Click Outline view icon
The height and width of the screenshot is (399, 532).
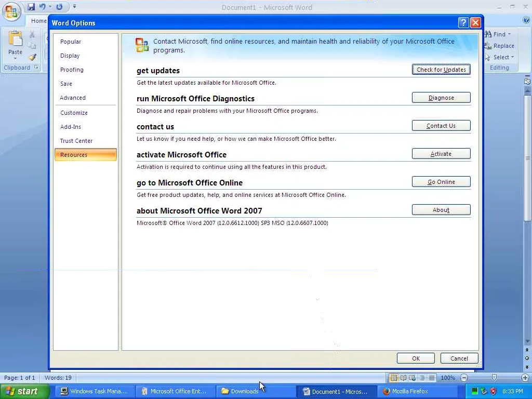coord(422,378)
